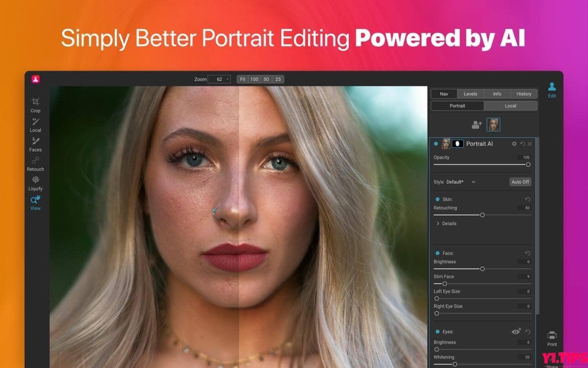Open the add-face icon above the face thumbnail
Viewport: 588px width, 368px height.
coord(477,124)
